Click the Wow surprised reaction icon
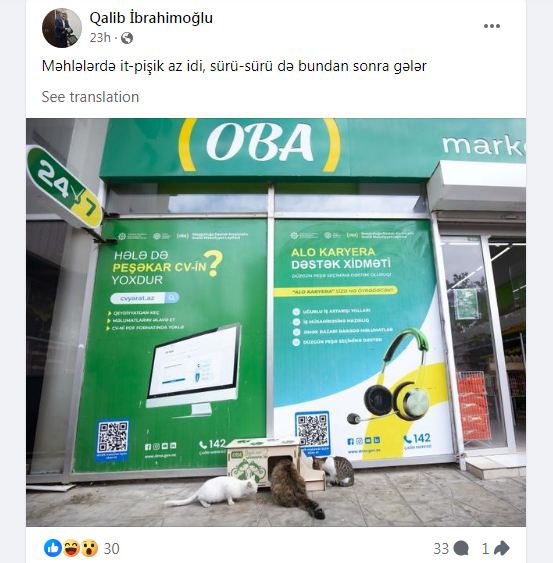The width and height of the screenshot is (553, 563). point(89,548)
